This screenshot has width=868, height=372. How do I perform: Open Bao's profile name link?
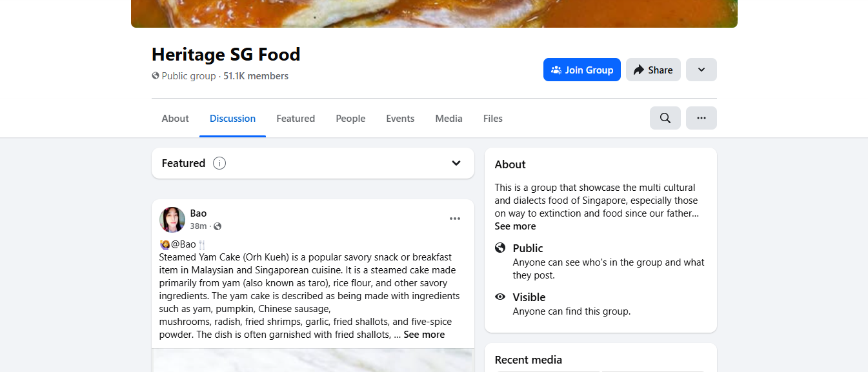click(198, 213)
